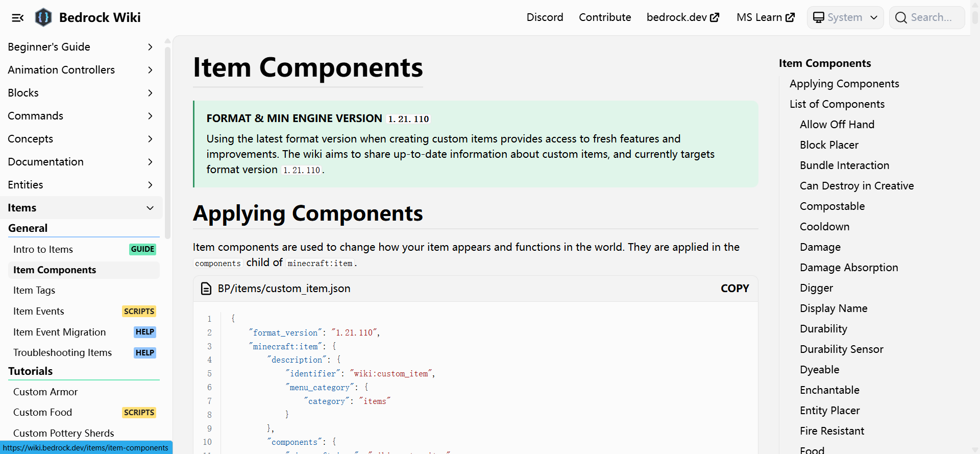Click the SCRIPTS badge beside Item Events
The image size is (980, 454).
[139, 311]
